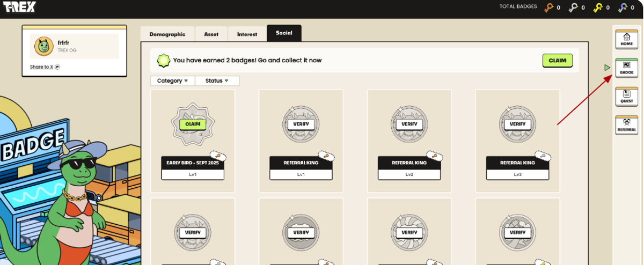Click the Lv1 label under Early Bird
This screenshot has width=644, height=265.
(x=193, y=174)
